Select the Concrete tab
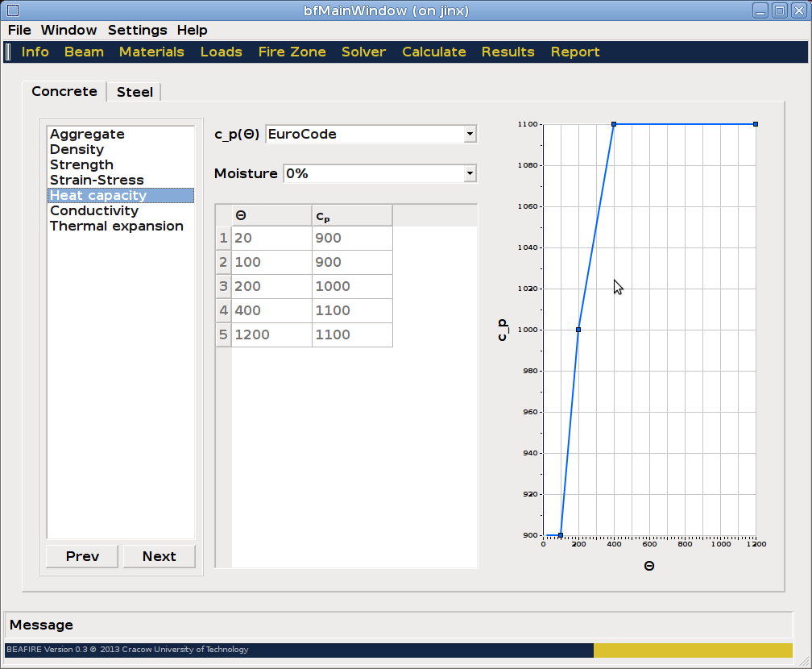This screenshot has height=669, width=812. click(64, 91)
